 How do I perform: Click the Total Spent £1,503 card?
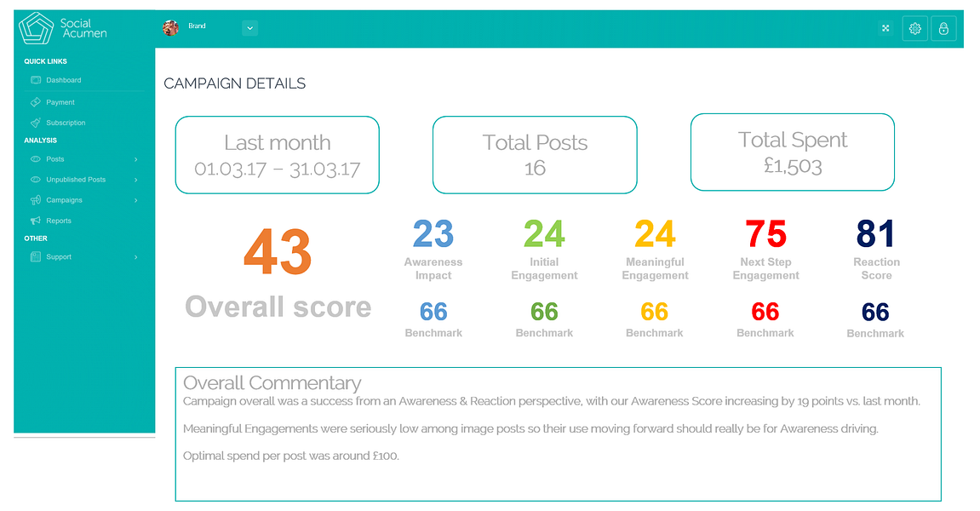point(793,152)
